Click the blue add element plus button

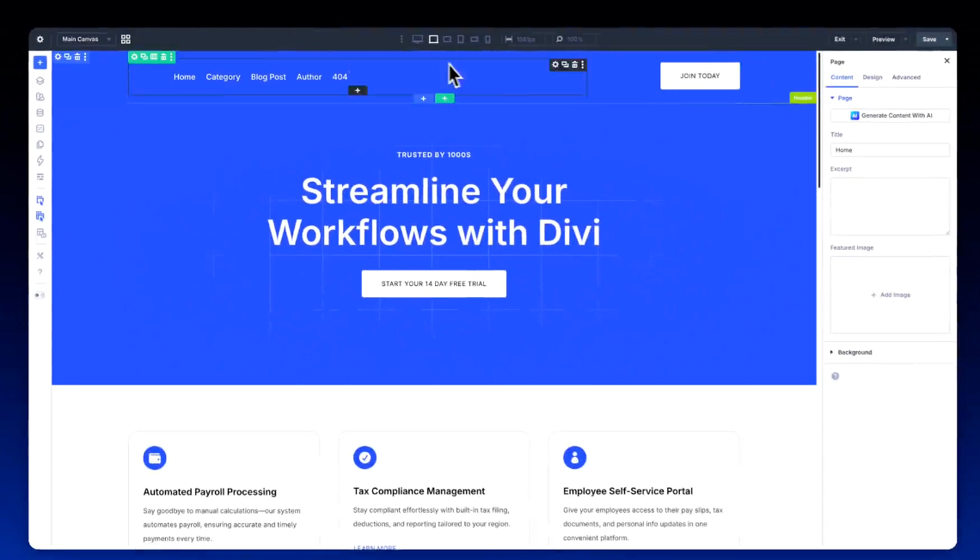(40, 63)
